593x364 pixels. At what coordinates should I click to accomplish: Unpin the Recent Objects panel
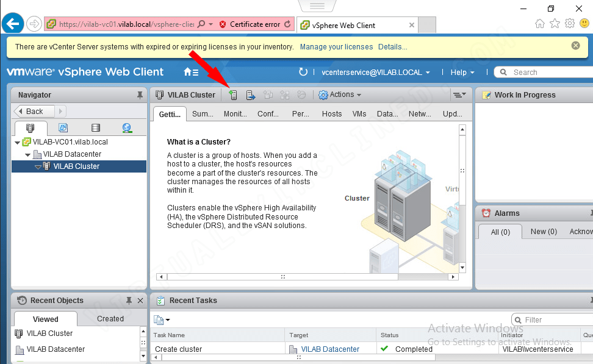point(129,300)
